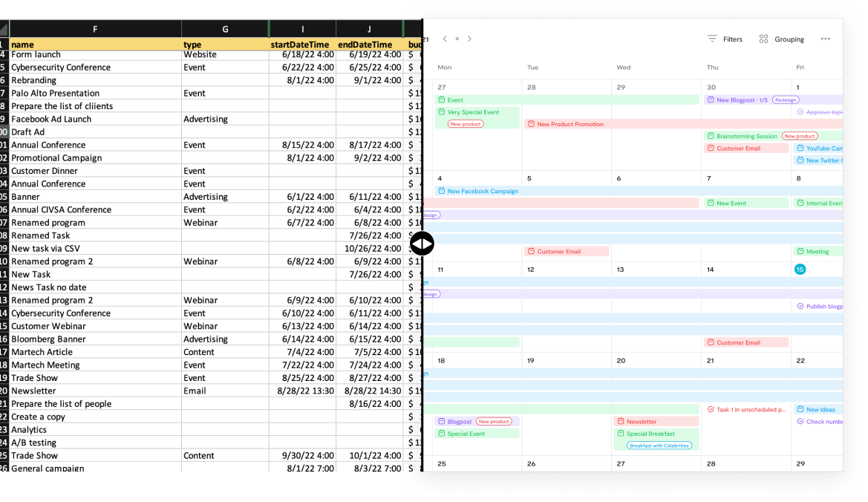Select the Bloomberg Banner name cell
The image size is (868, 502).
click(x=48, y=339)
